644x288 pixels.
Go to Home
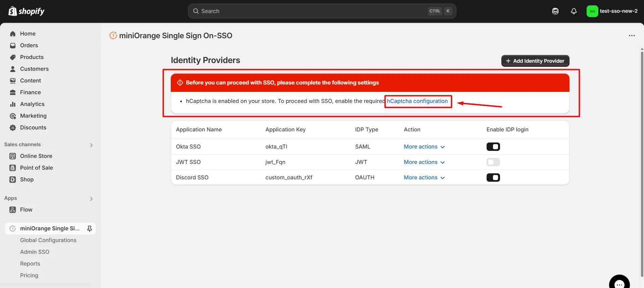[28, 34]
